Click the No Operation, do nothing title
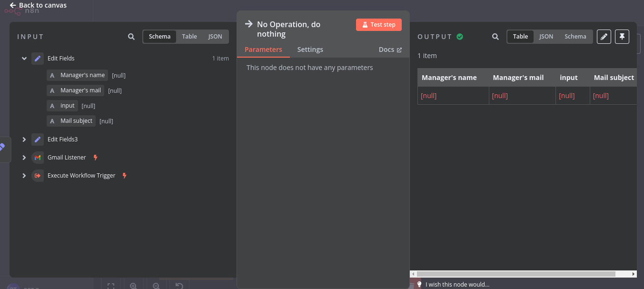The image size is (644, 289). tap(288, 29)
